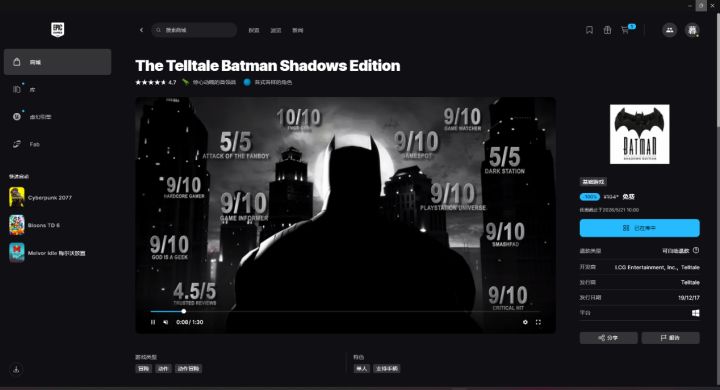Click the base game badge
This screenshot has height=390, width=720.
[x=593, y=182]
